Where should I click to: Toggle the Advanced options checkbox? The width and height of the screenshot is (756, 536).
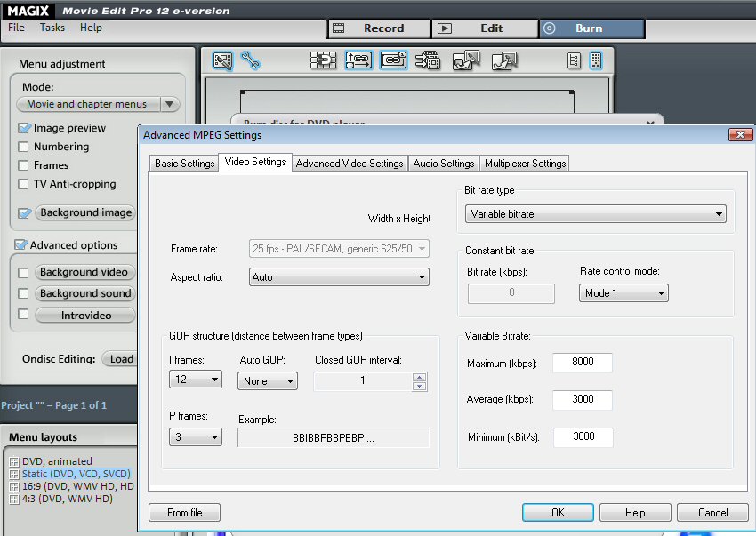(20, 244)
